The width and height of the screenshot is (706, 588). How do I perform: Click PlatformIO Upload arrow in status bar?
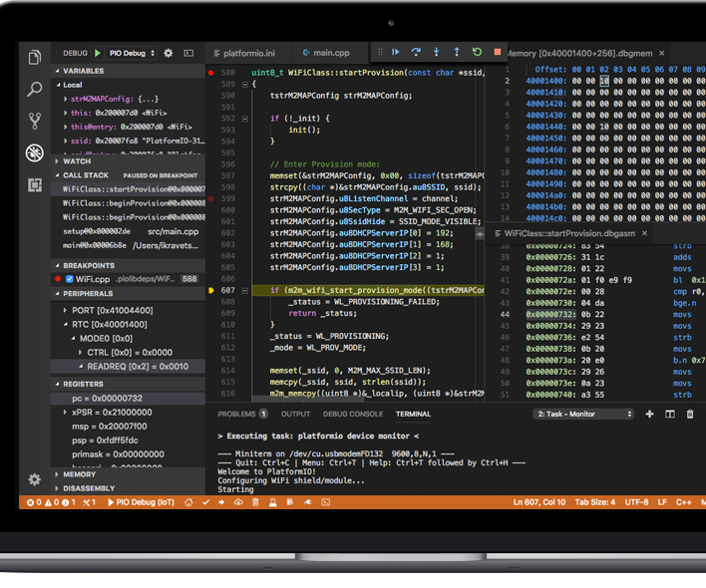(x=221, y=502)
